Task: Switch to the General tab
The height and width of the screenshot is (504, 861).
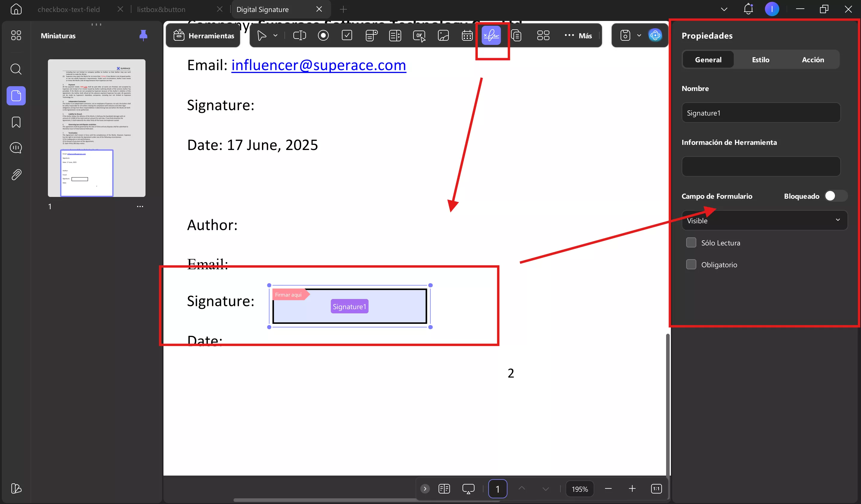Action: (x=708, y=60)
